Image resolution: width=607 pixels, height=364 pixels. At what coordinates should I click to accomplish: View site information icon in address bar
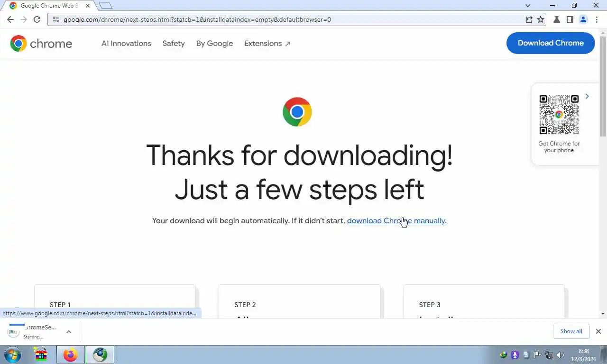pos(55,19)
